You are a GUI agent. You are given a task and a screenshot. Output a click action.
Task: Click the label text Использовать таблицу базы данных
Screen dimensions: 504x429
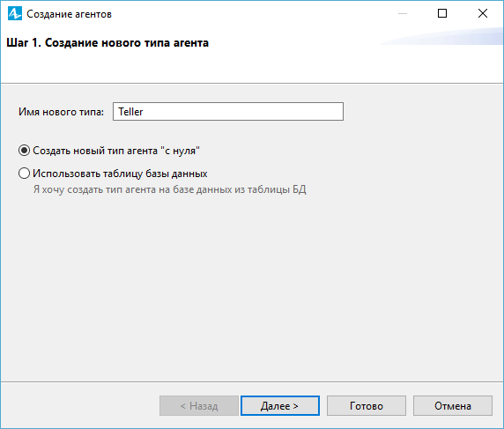tap(120, 174)
